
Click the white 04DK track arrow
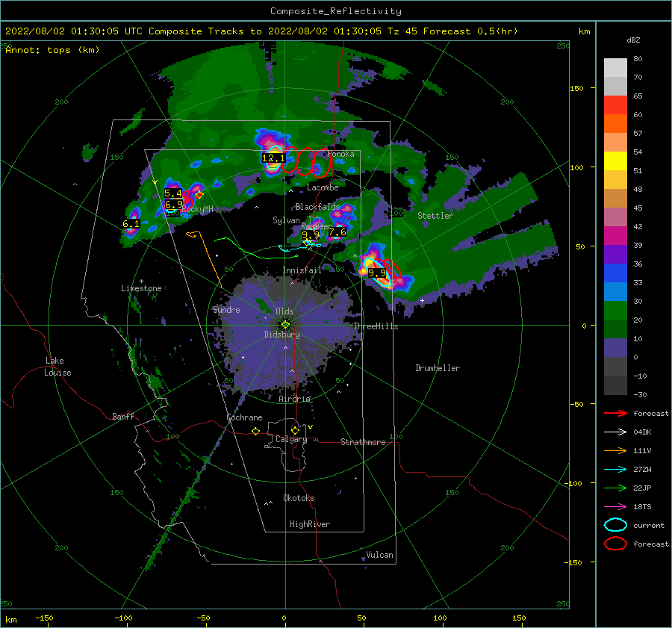[615, 432]
